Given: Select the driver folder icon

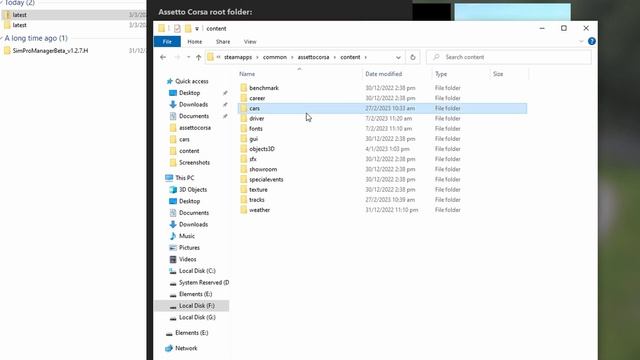Looking at the screenshot, I should pos(244,118).
